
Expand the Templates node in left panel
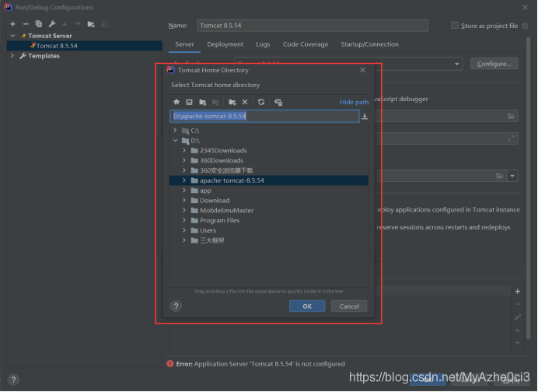coord(12,56)
